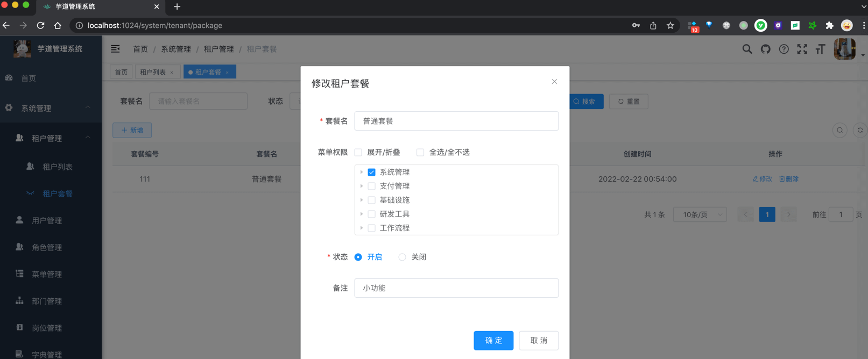Close the 修改租户套餐 dialog with X
The height and width of the screenshot is (359, 868).
(554, 82)
